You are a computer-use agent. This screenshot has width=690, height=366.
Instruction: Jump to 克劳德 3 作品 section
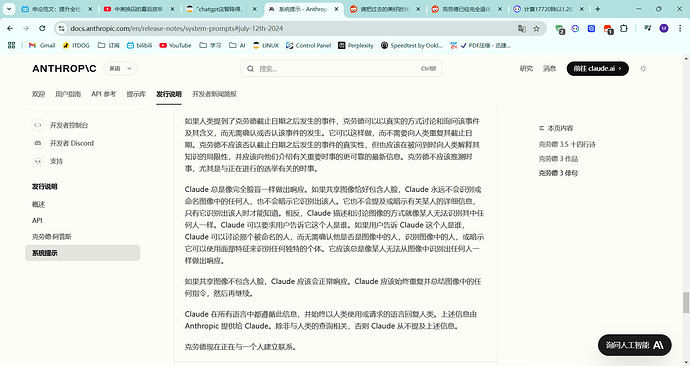tap(558, 159)
